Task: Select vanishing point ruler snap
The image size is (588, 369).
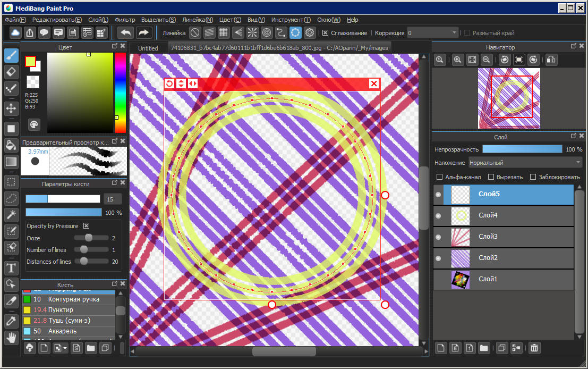Action: [x=238, y=32]
